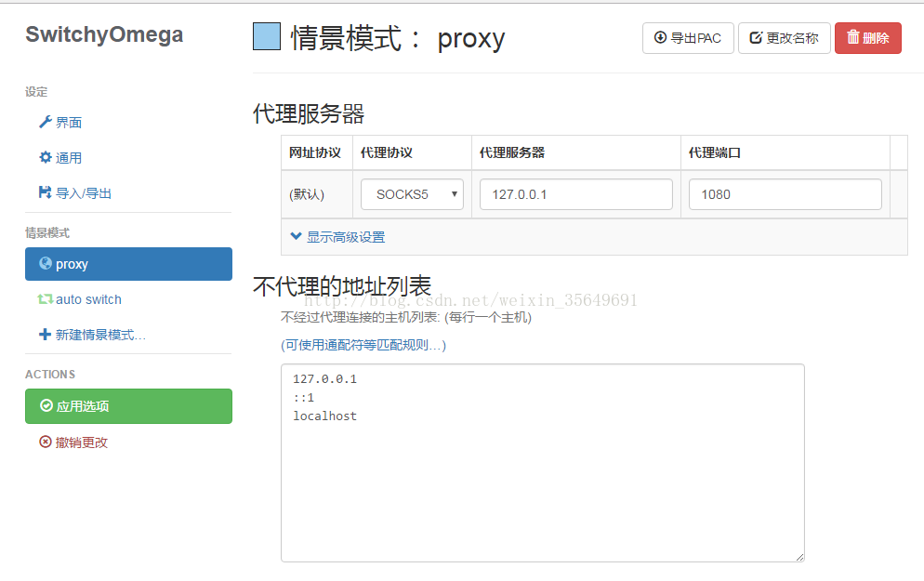Click the 网址协议 column header
Viewport: 924px width, 581px height.
[x=315, y=152]
